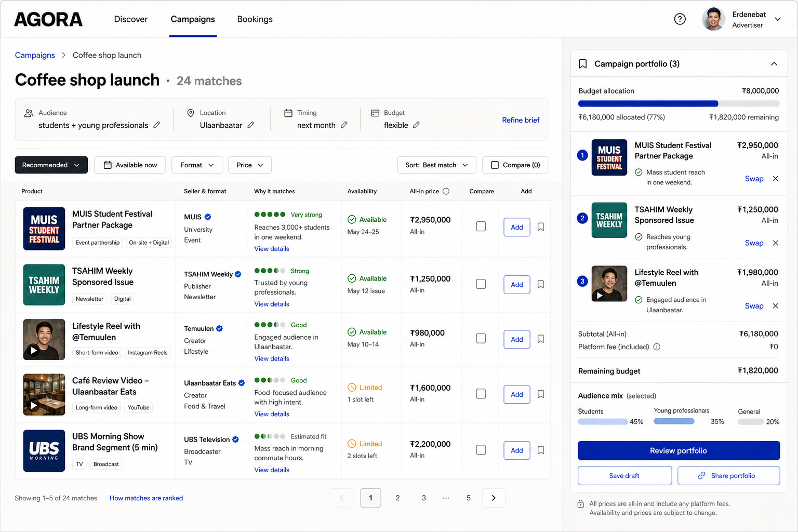Open the help question mark icon
Screen dimensions: 798x532
[x=680, y=19]
